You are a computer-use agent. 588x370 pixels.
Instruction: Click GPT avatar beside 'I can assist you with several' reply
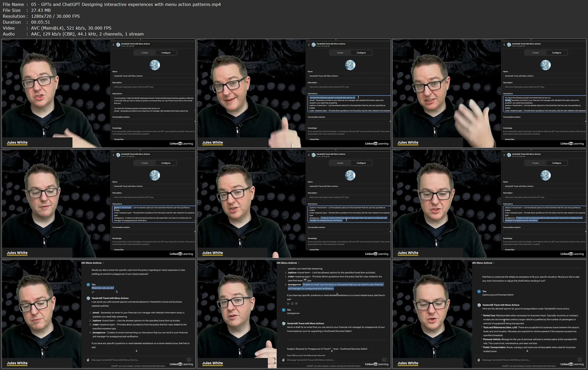point(88,298)
